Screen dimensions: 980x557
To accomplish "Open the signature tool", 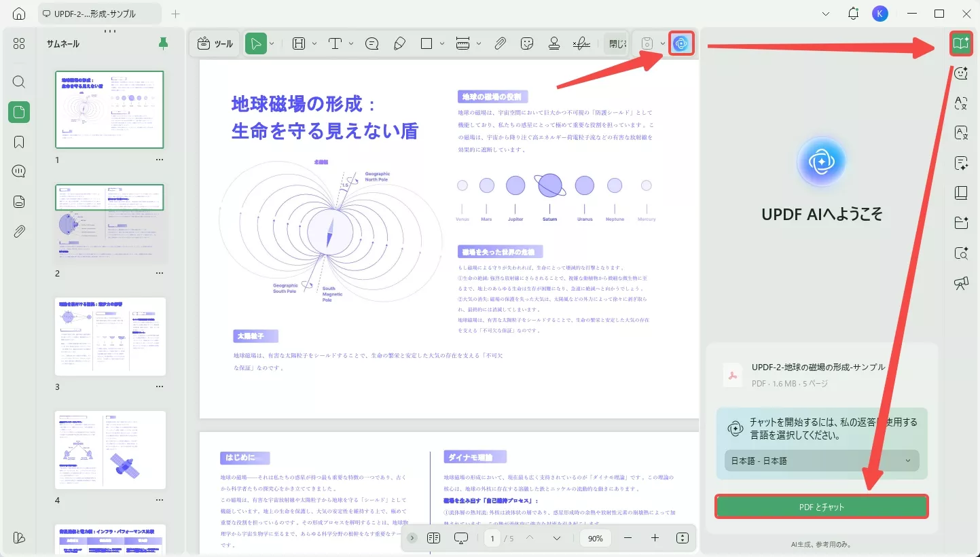I will (581, 43).
